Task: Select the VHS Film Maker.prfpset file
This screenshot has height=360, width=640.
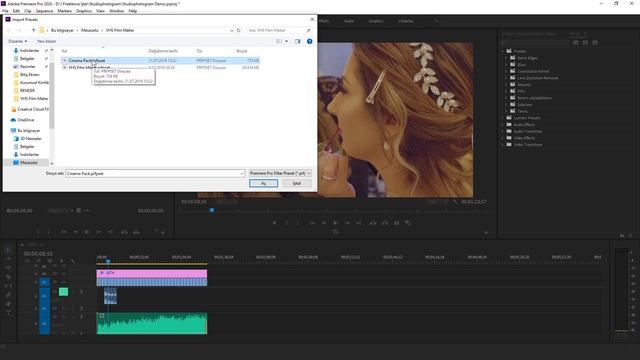Action: (161, 68)
